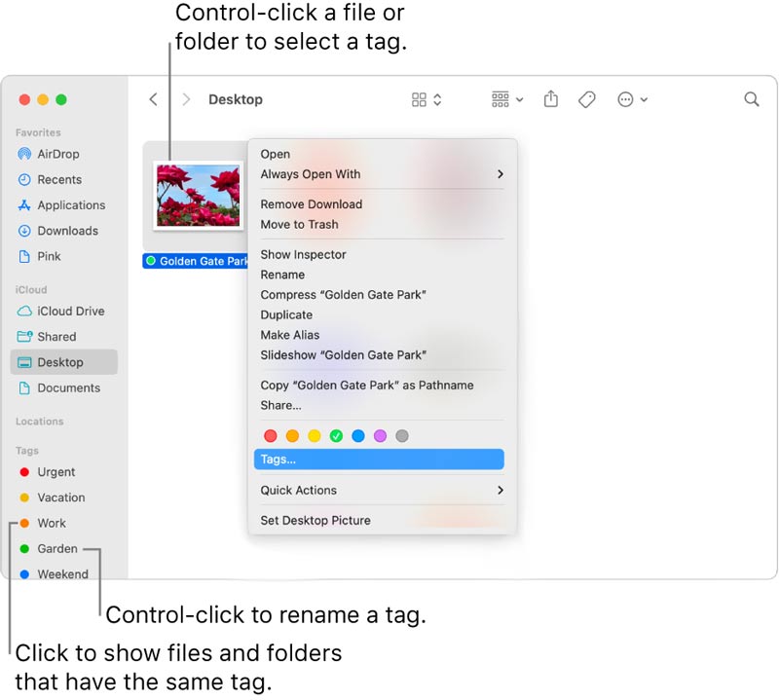Click the Forward navigation arrow

(x=186, y=99)
